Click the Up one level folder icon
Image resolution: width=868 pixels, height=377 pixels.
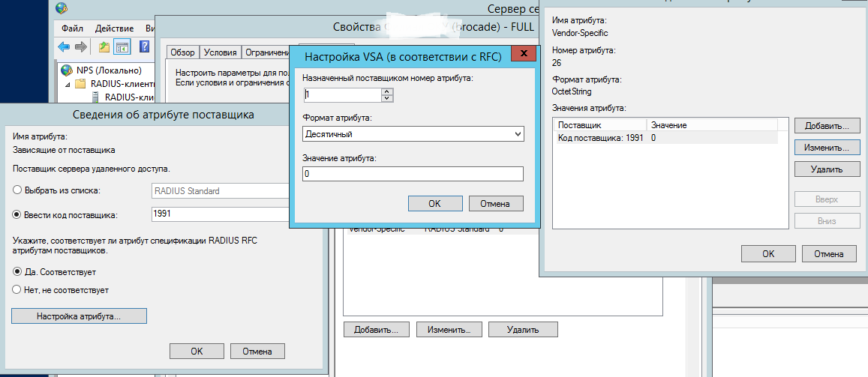[104, 47]
